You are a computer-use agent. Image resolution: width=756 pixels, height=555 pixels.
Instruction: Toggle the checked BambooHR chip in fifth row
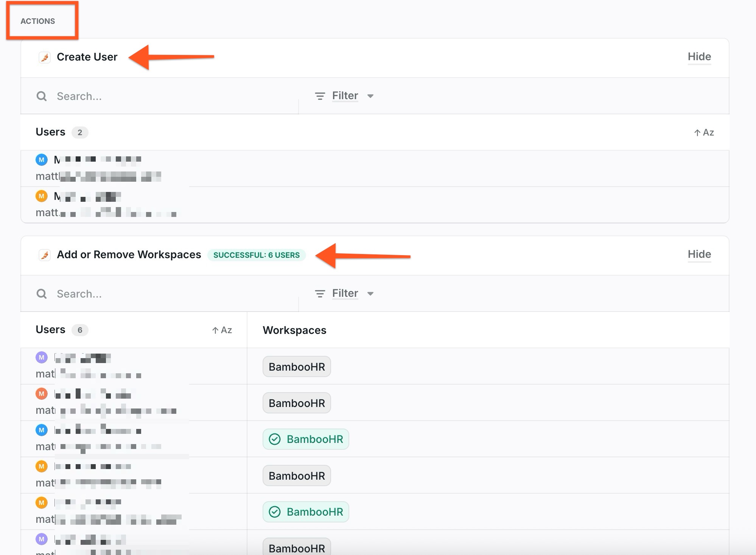coord(306,512)
